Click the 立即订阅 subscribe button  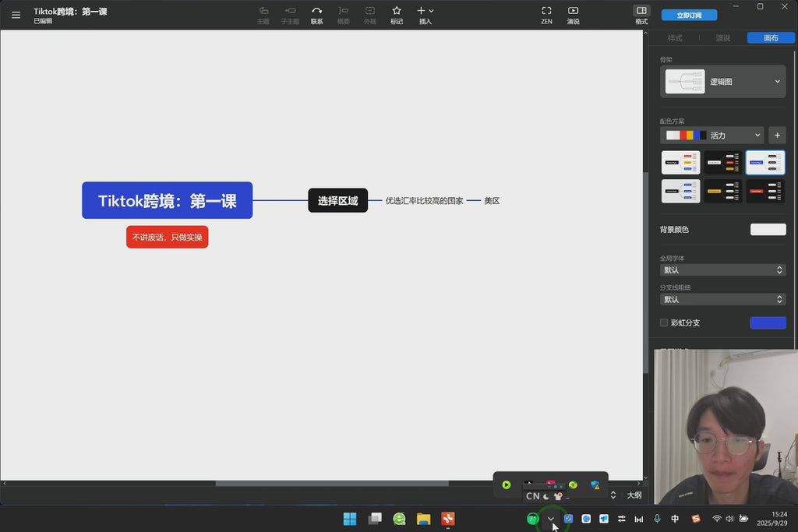(x=689, y=15)
